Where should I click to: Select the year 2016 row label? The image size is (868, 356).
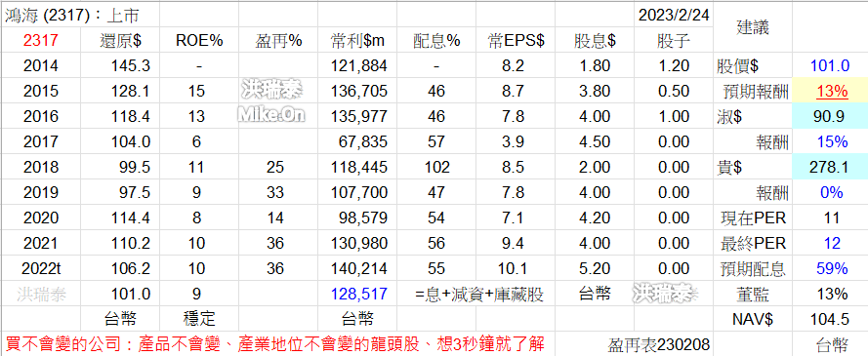[x=40, y=117]
